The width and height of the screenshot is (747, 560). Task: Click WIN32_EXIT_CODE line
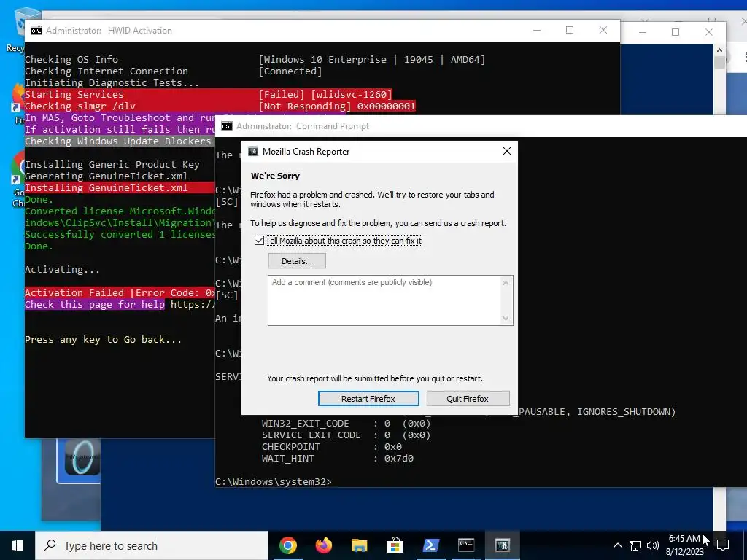click(x=346, y=424)
